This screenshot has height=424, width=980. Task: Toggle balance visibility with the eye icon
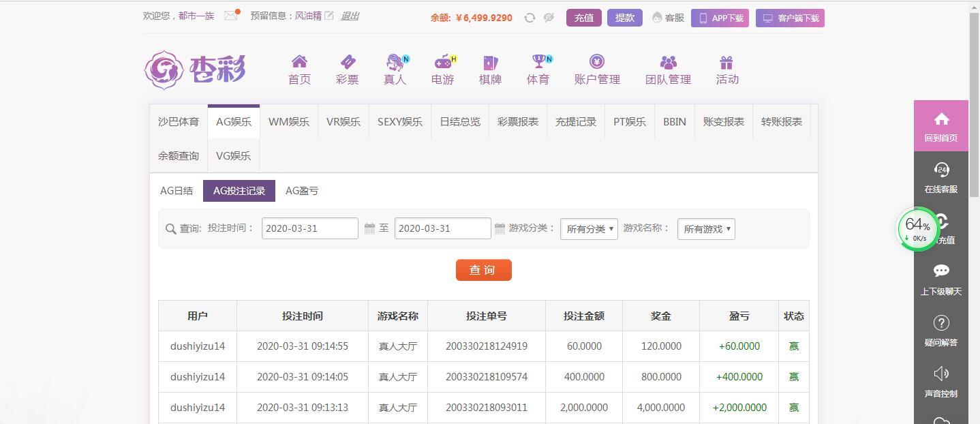(x=549, y=18)
